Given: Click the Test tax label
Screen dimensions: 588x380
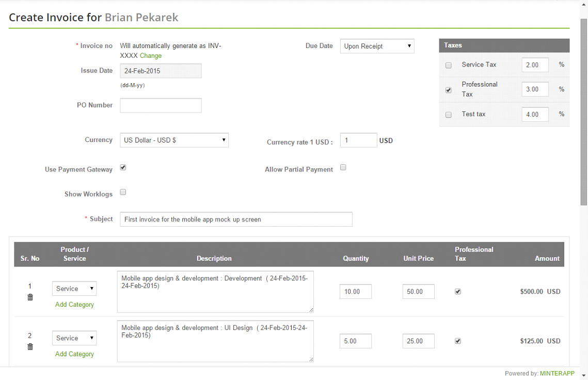Looking at the screenshot, I should (x=473, y=114).
